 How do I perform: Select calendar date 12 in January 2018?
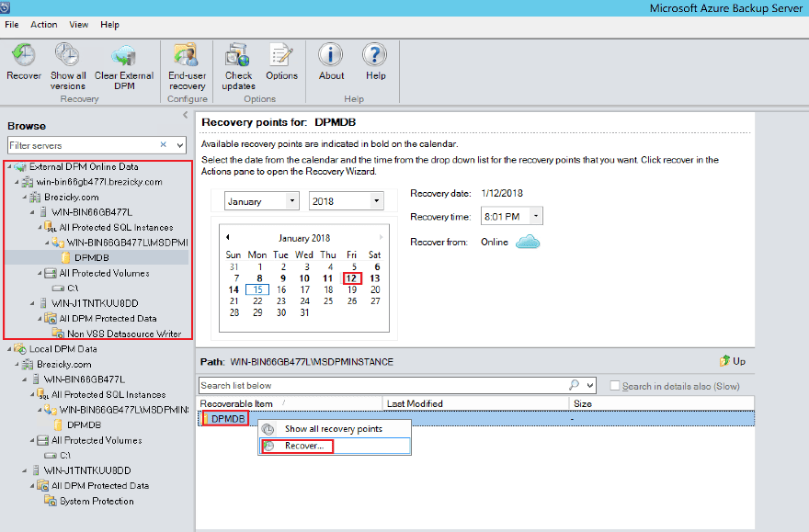tap(352, 278)
